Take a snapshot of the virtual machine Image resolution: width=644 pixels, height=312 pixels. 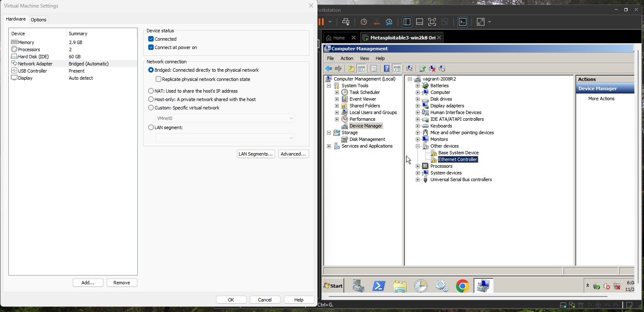tap(363, 22)
